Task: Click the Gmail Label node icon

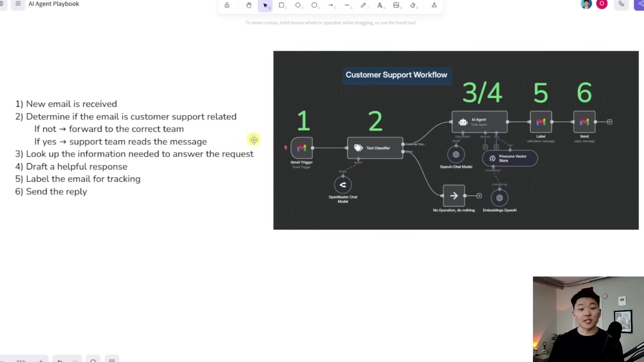Action: coord(540,122)
